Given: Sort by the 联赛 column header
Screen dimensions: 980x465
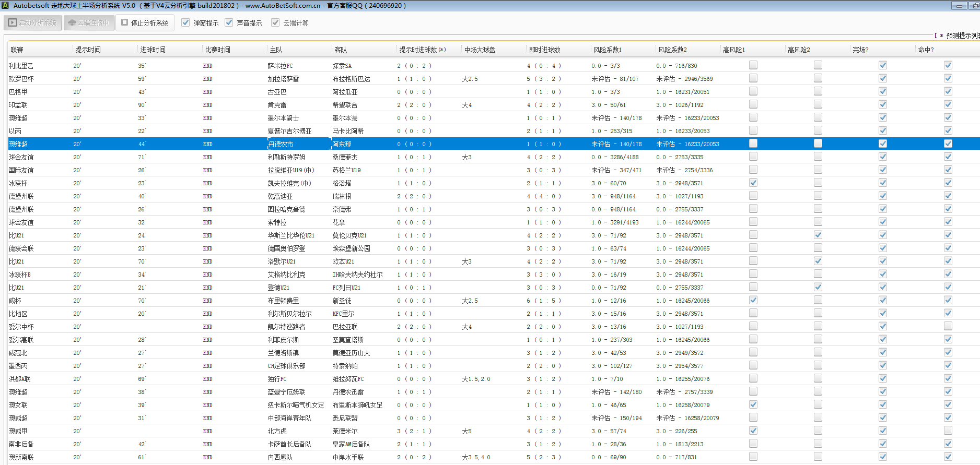Looking at the screenshot, I should [x=17, y=50].
